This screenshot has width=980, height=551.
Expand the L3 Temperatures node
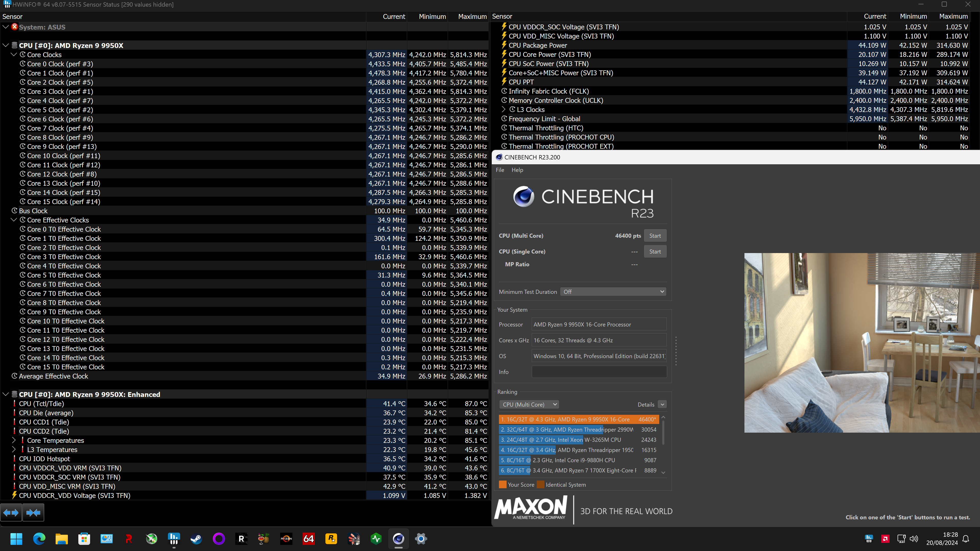(x=14, y=449)
